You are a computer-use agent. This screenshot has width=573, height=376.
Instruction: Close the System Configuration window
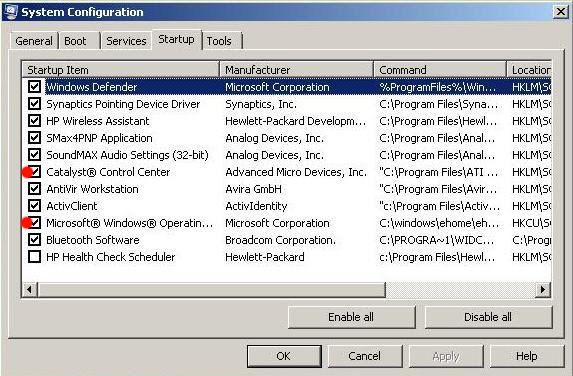click(561, 12)
